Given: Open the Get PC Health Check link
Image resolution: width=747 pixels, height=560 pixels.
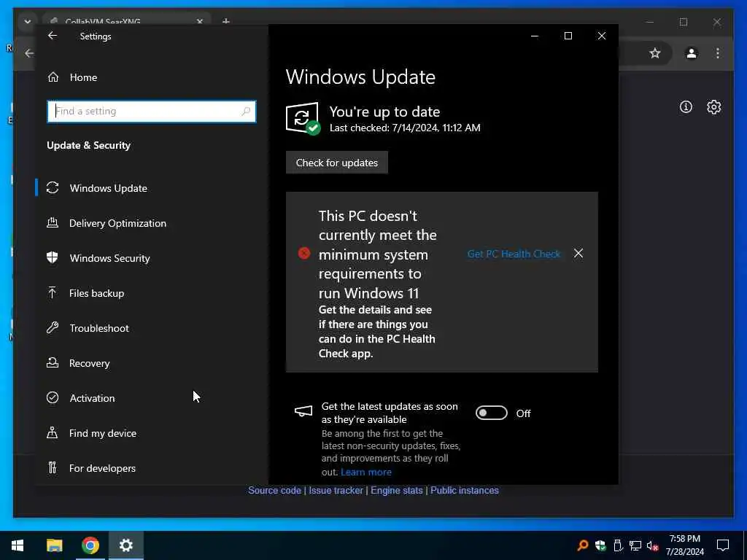Looking at the screenshot, I should pos(514,254).
